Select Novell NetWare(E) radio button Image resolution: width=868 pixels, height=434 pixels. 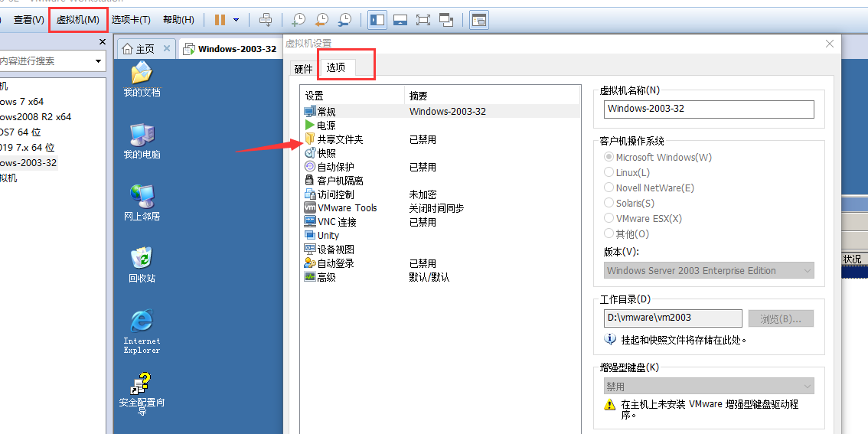[x=609, y=188]
